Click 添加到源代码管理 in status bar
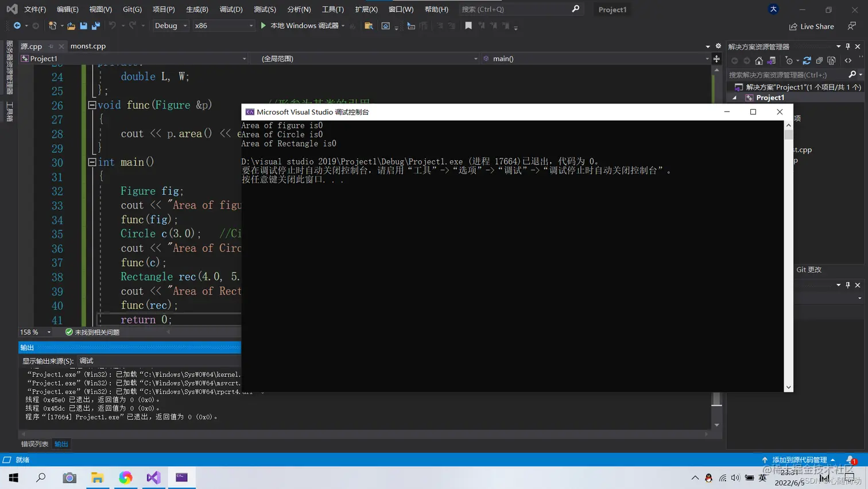 coord(799,460)
